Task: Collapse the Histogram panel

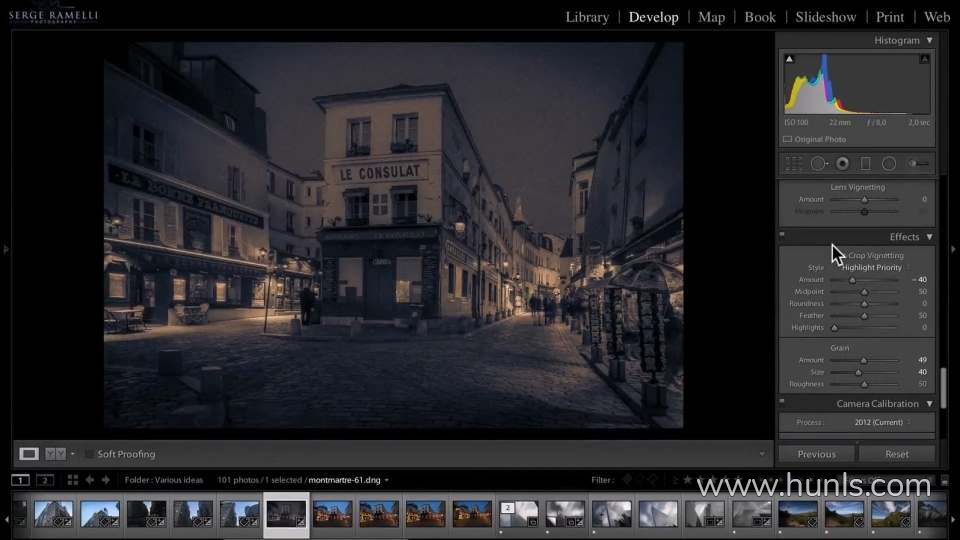Action: [929, 41]
